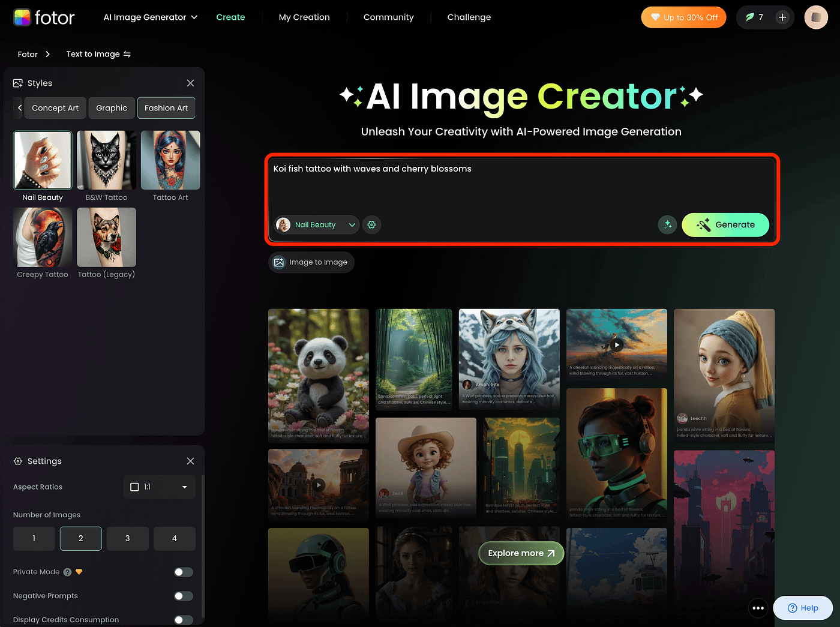Click the breadcrumb chevron after Fotor

pos(47,54)
